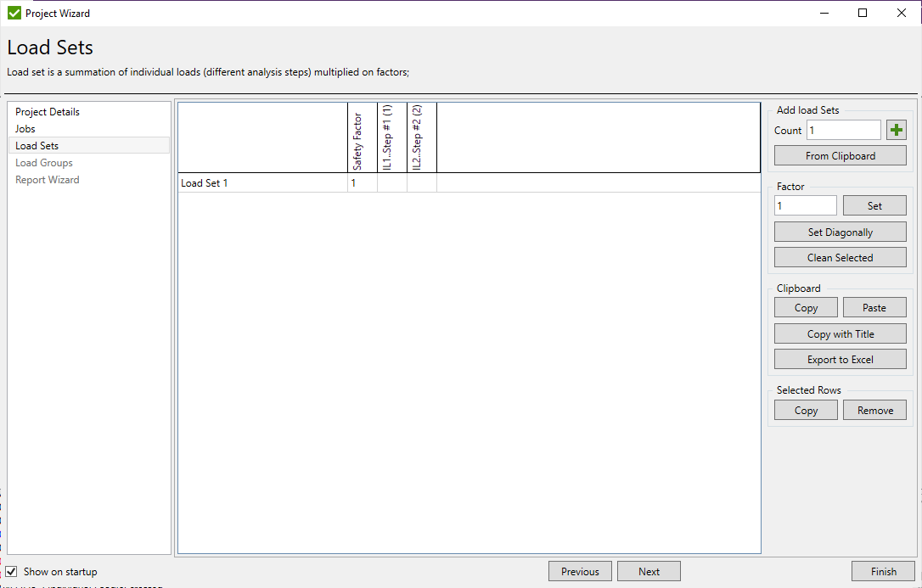This screenshot has height=588, width=922.
Task: Click the Set Diagonally button
Action: tap(840, 232)
